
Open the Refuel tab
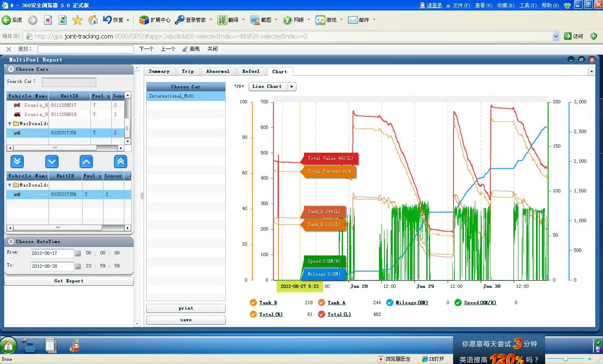(x=251, y=72)
